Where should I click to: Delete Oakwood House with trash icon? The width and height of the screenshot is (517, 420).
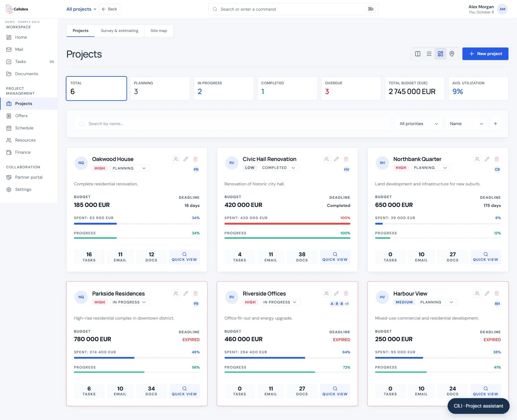pos(195,159)
